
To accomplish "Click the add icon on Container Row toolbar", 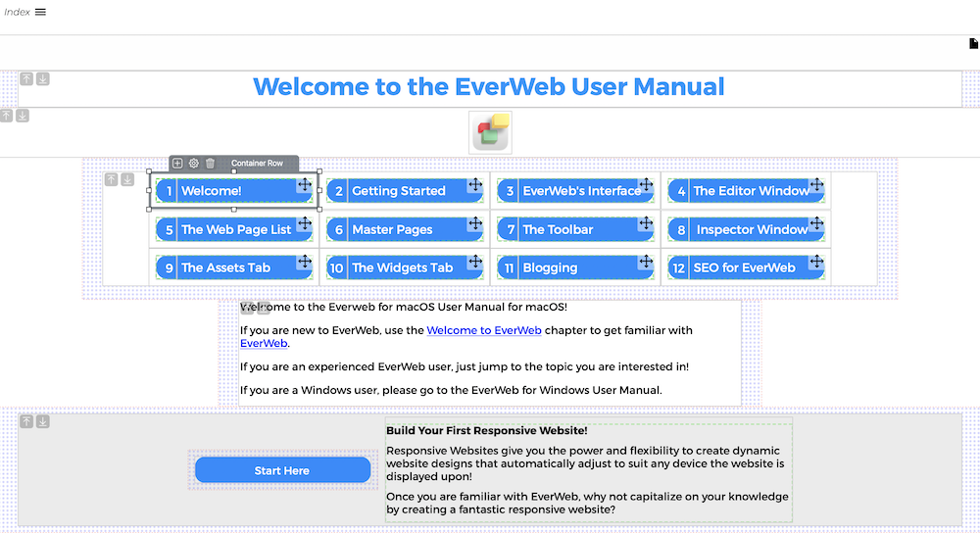I will (x=177, y=164).
